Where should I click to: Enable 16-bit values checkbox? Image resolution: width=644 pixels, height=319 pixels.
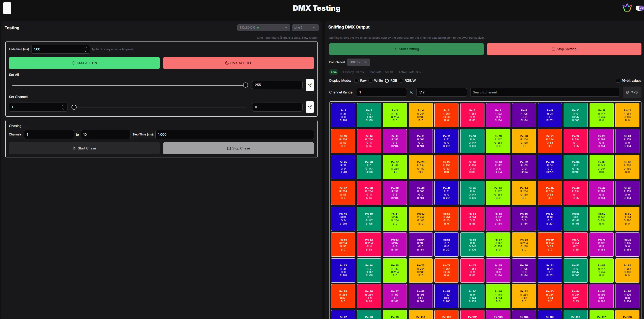coord(618,81)
